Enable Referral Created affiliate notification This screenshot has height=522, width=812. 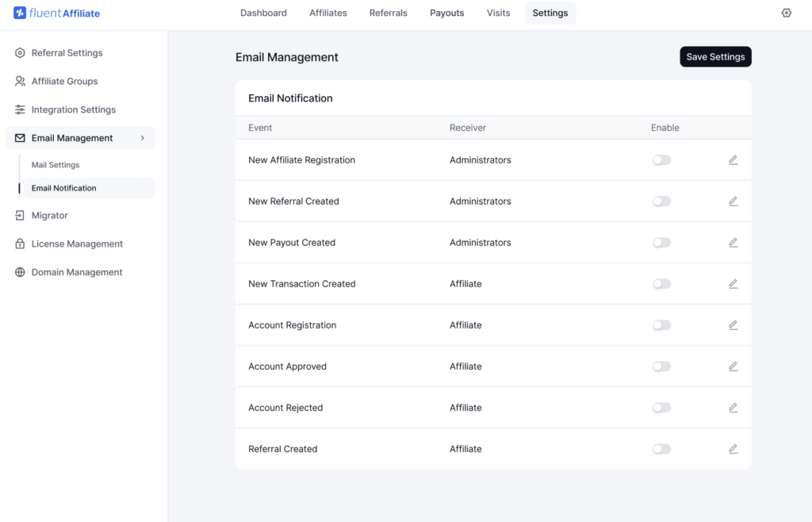[x=661, y=449]
